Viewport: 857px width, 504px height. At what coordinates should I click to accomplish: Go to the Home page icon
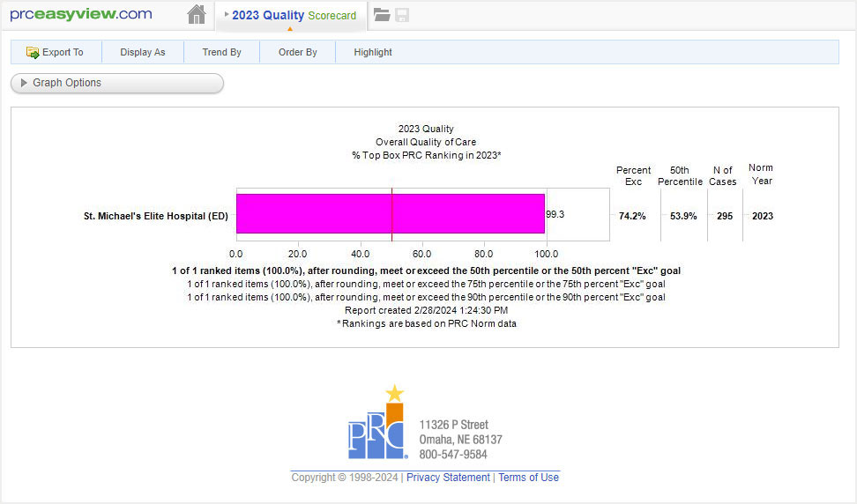point(197,15)
